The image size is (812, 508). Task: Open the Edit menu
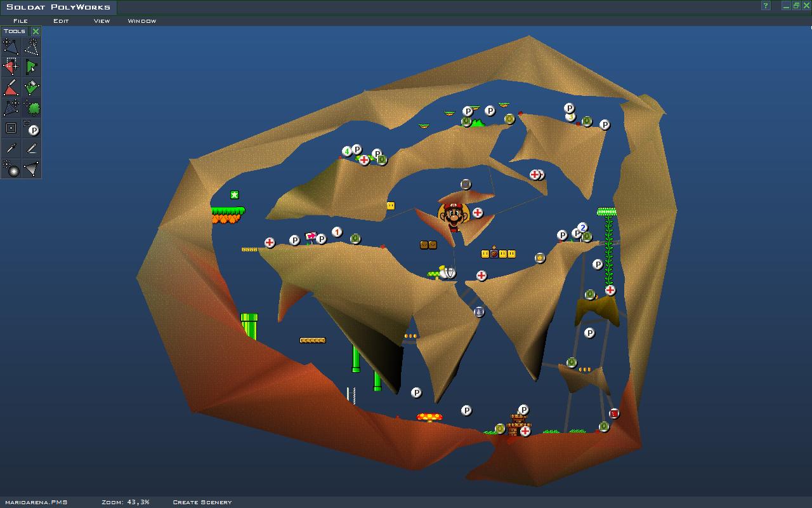(x=61, y=21)
